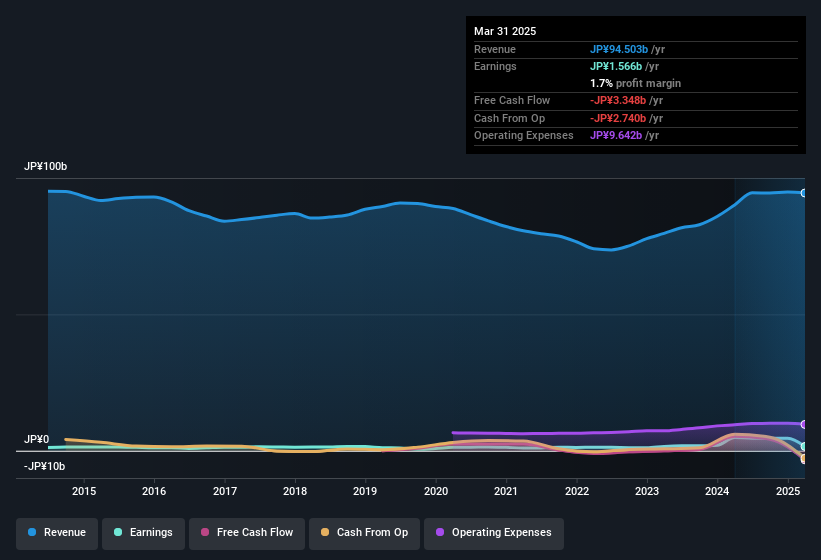Click the Earnings label in tooltip
821x560 pixels.
click(495, 66)
